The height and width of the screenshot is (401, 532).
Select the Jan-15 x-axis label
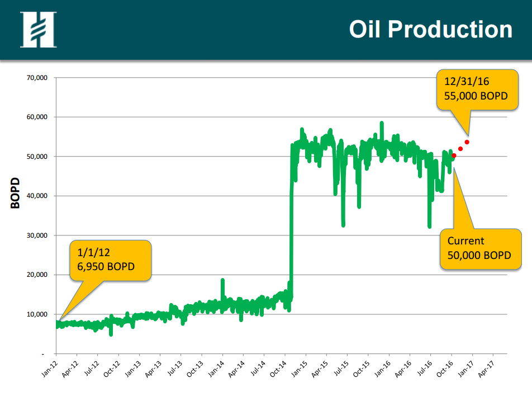[x=300, y=369]
